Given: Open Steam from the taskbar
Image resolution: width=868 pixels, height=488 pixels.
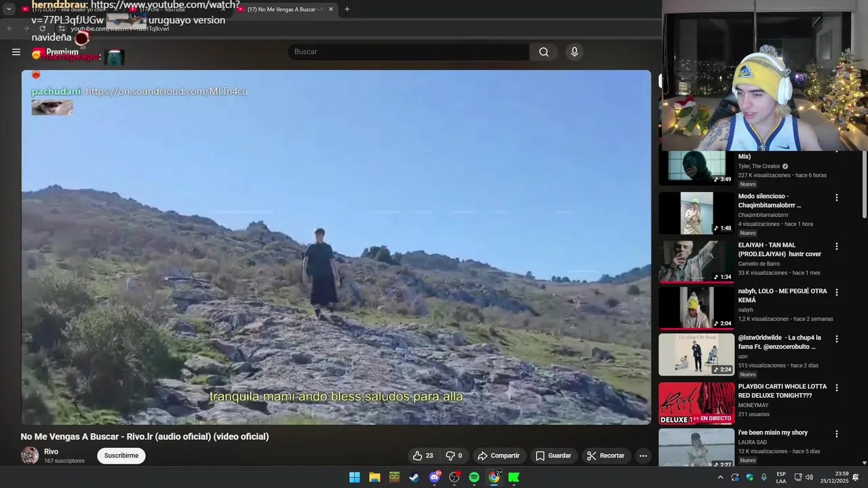Looking at the screenshot, I should (414, 477).
